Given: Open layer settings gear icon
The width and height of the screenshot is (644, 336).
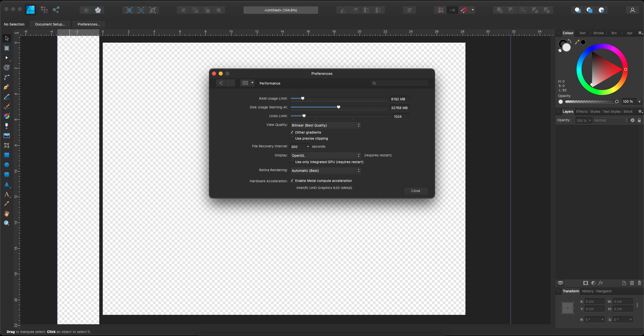Looking at the screenshot, I should [x=633, y=120].
